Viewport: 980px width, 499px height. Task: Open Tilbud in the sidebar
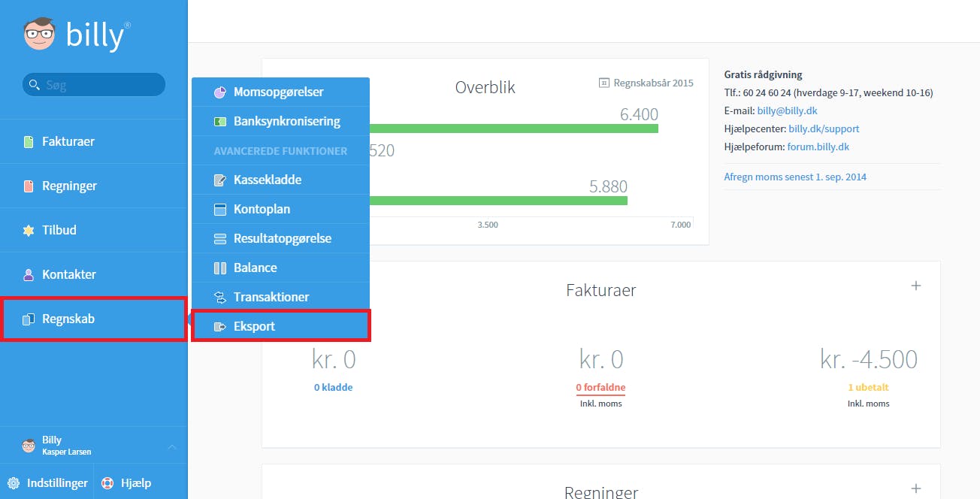click(93, 230)
